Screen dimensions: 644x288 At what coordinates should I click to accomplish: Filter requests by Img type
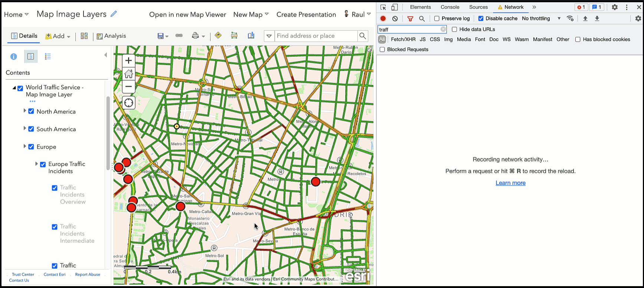click(x=448, y=39)
